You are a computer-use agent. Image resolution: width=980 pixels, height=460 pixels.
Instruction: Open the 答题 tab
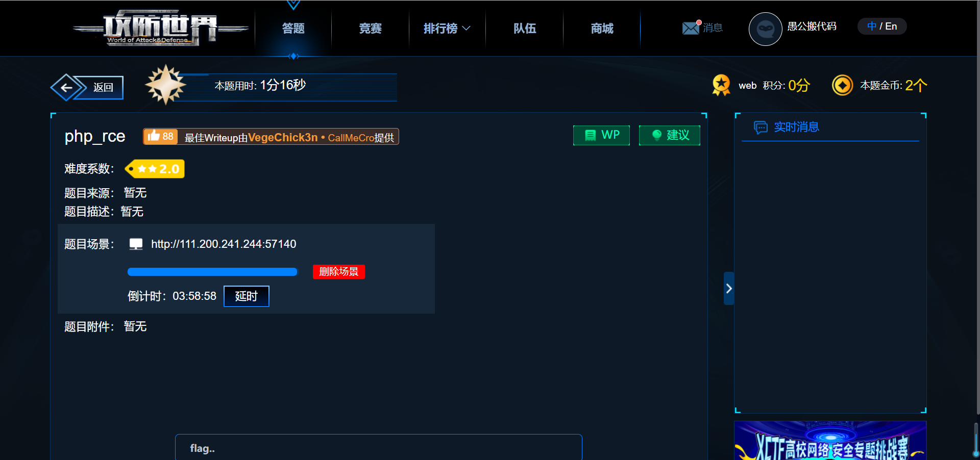pyautogui.click(x=293, y=28)
